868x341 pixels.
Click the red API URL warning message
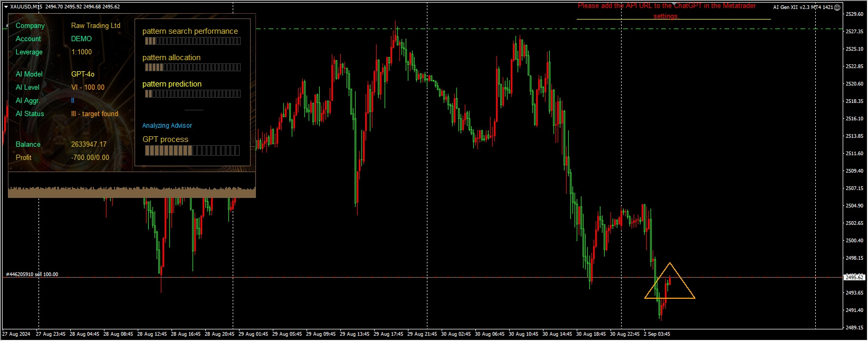(x=666, y=11)
